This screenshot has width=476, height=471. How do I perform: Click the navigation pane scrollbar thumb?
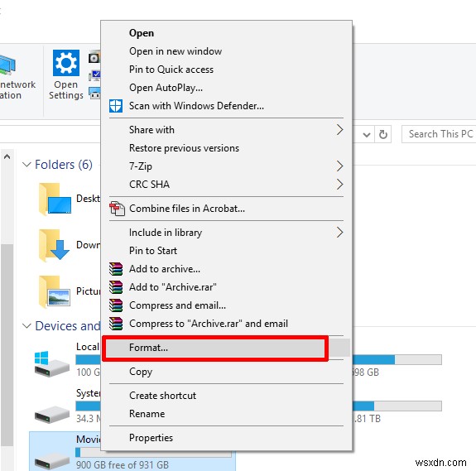(7, 345)
